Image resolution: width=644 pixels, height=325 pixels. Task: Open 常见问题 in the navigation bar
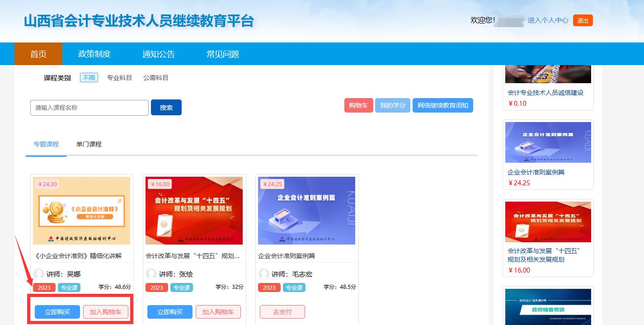(223, 54)
